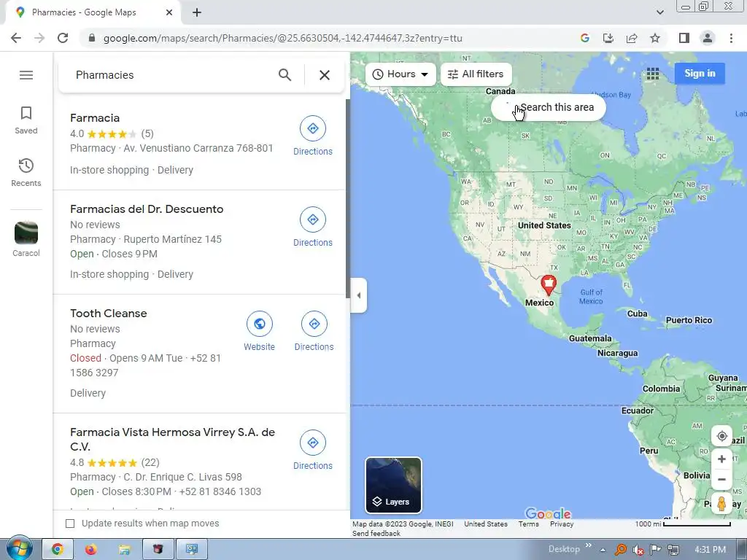The height and width of the screenshot is (560, 747).
Task: Open the Saved places panel
Action: click(x=26, y=120)
